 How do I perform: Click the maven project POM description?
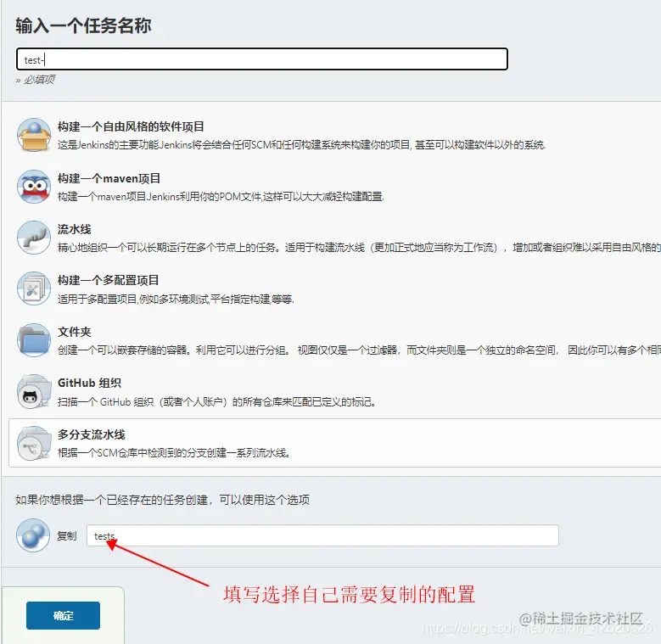click(221, 196)
